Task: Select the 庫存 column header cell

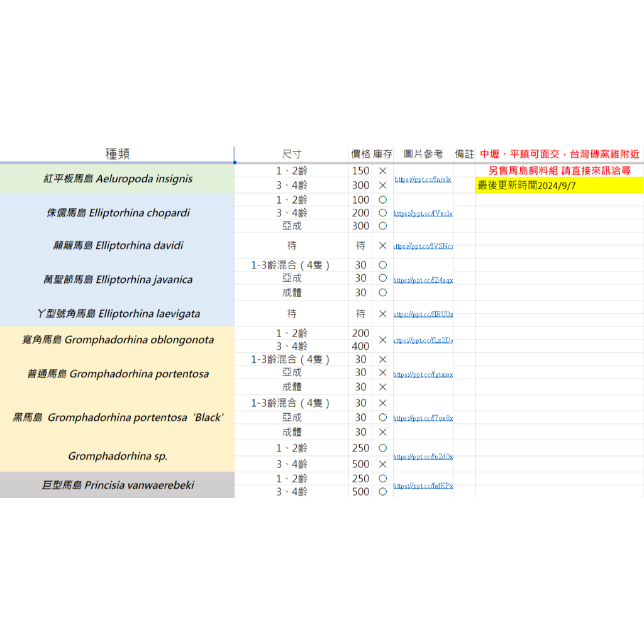Action: [x=382, y=154]
